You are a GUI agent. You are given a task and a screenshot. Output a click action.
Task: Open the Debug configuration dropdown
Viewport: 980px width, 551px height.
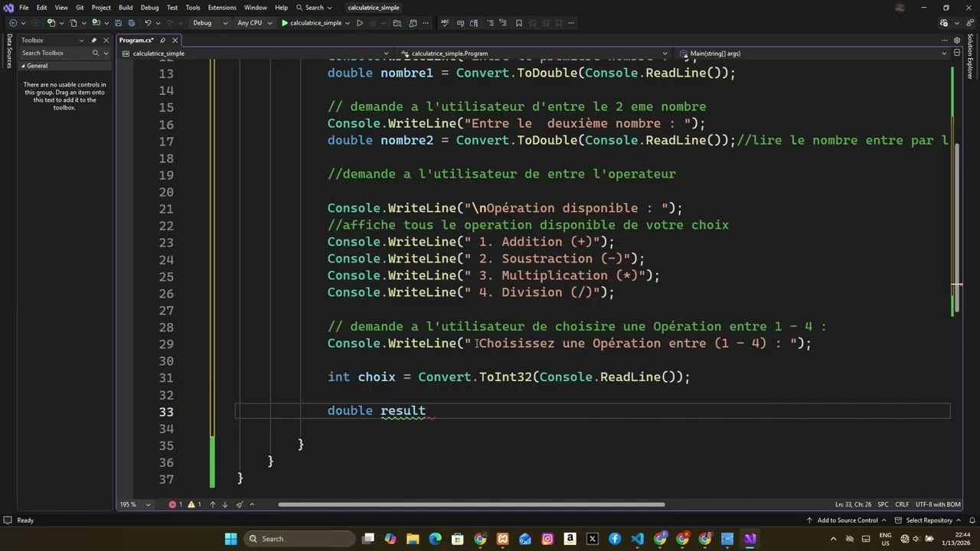209,23
